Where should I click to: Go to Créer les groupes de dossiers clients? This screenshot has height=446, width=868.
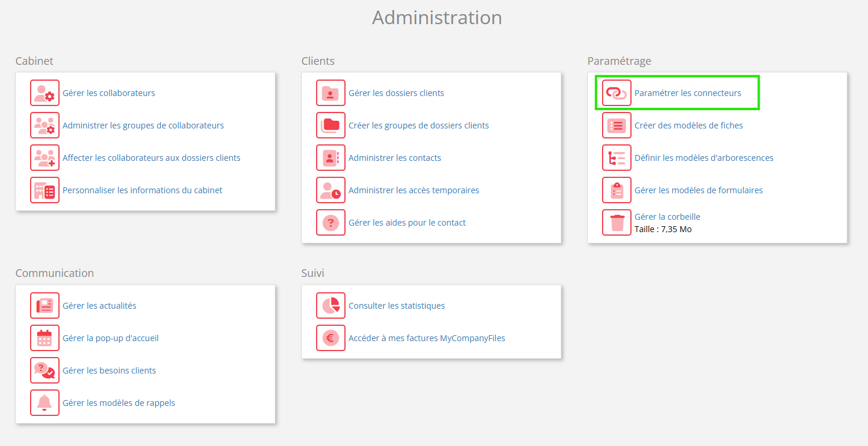coord(419,125)
